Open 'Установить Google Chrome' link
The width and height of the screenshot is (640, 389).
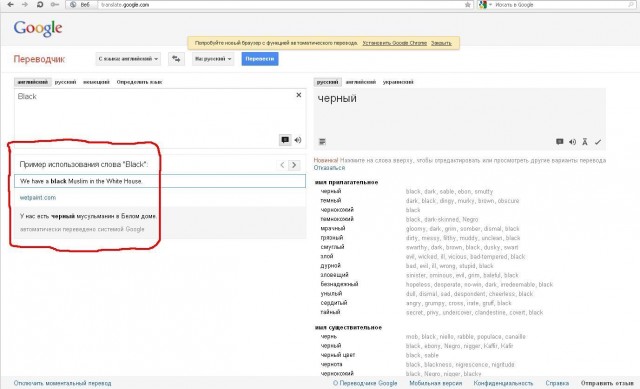pyautogui.click(x=394, y=43)
